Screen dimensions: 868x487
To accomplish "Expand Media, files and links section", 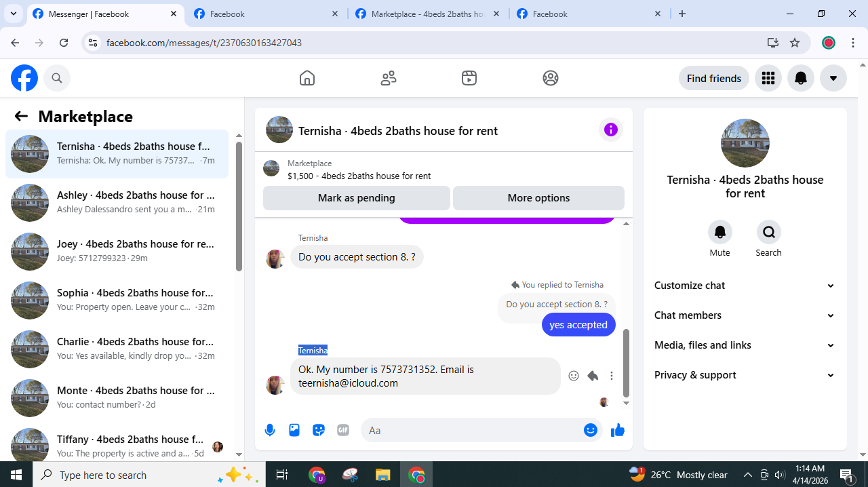I will coord(745,345).
